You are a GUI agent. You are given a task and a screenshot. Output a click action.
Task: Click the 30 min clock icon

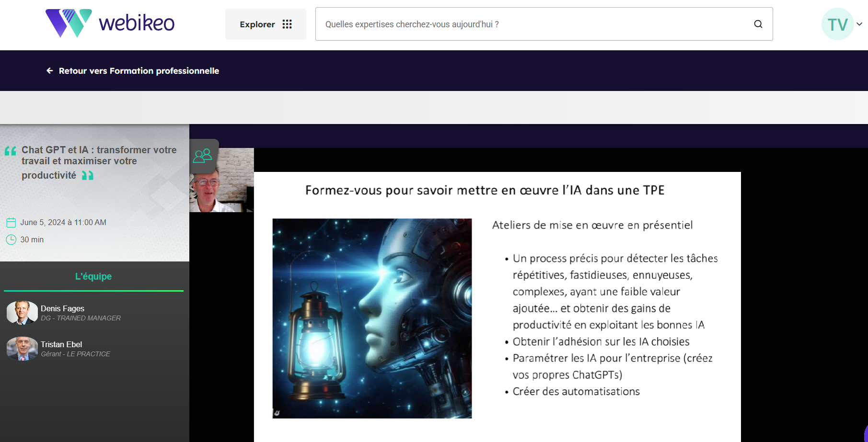pos(11,240)
